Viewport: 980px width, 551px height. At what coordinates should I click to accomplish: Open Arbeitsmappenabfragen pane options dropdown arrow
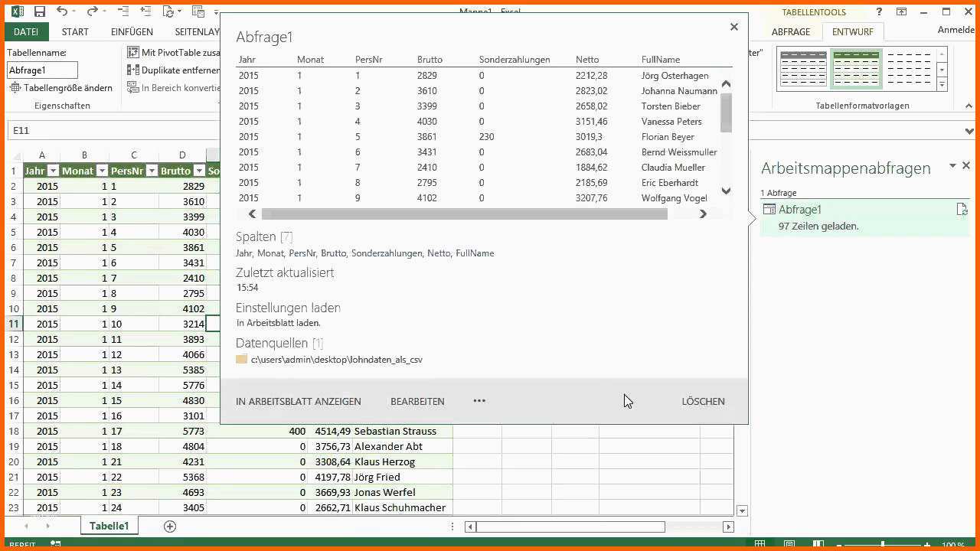[x=952, y=165]
